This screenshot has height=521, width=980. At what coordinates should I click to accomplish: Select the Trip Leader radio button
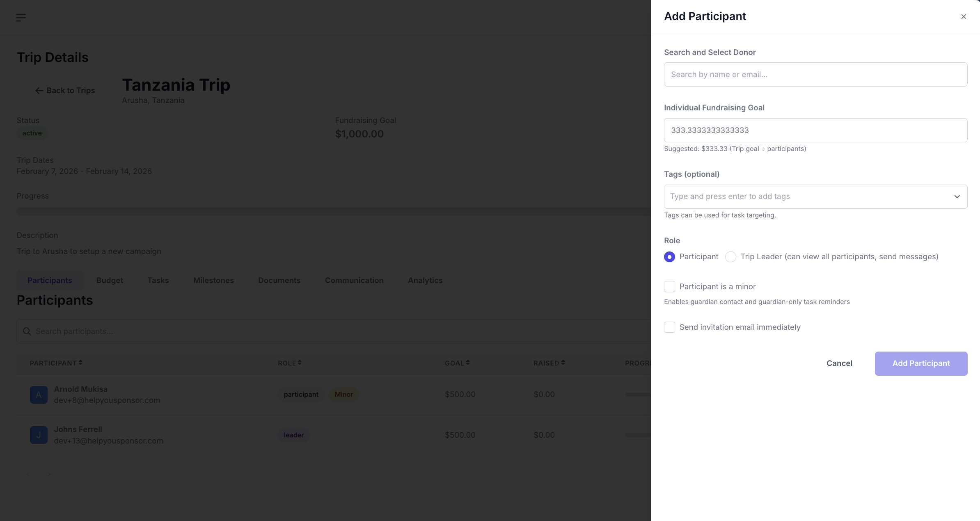point(730,257)
